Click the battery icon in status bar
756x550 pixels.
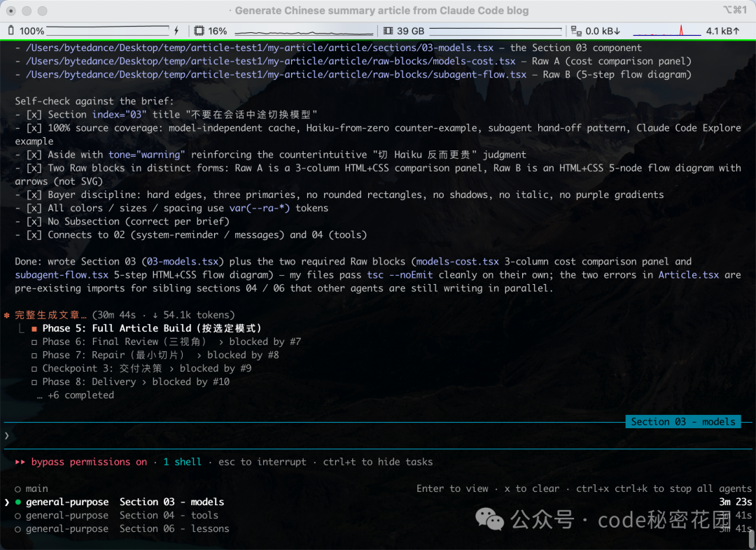pos(11,31)
